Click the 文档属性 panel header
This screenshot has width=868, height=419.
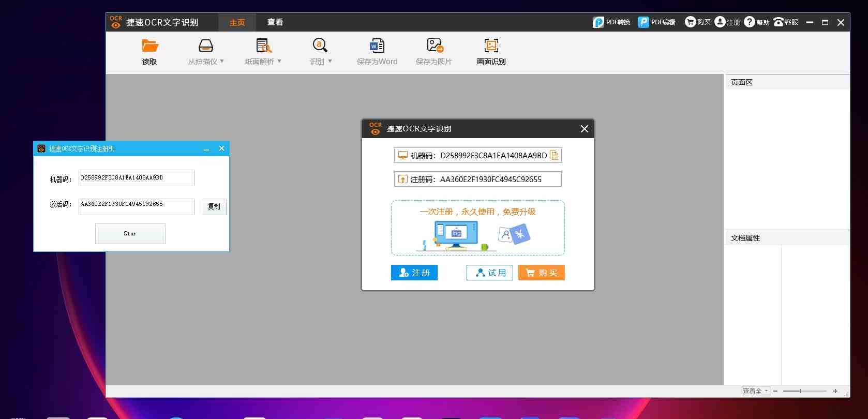coord(787,238)
